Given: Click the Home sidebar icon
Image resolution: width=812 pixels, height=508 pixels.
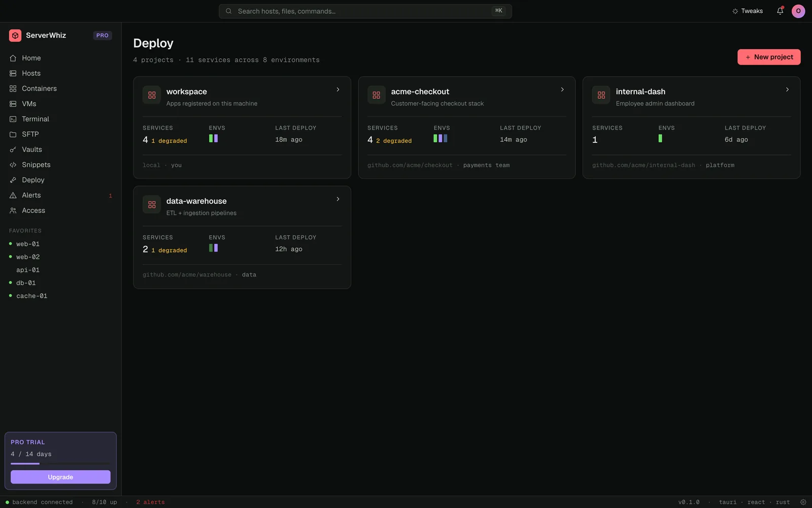Looking at the screenshot, I should click(x=13, y=58).
